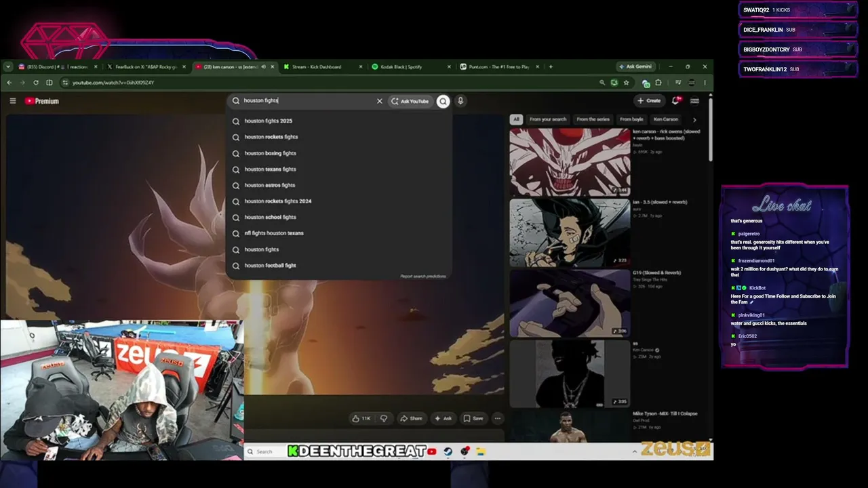
Task: Open Steam from the taskbar
Action: click(x=448, y=451)
